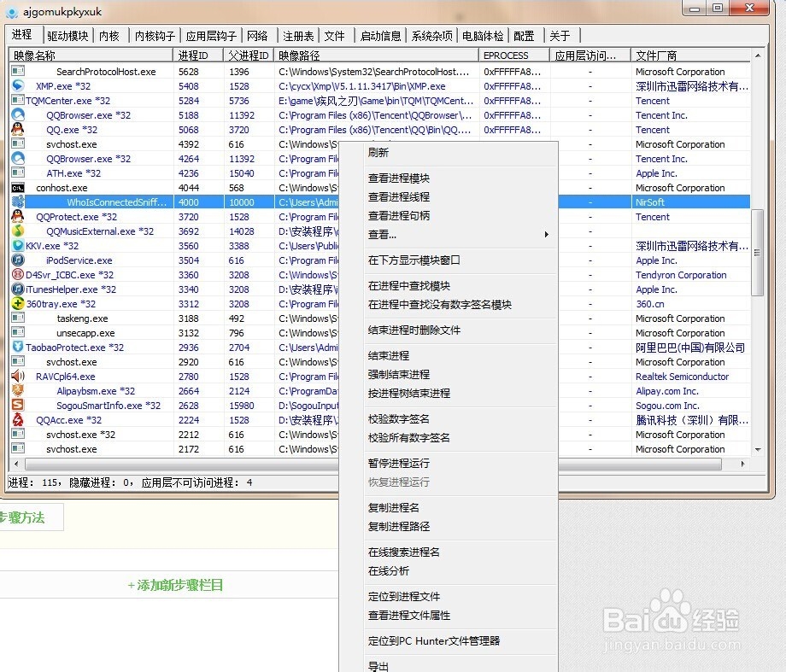The width and height of the screenshot is (786, 672).
Task: Switch to the 网络 tab
Action: tap(258, 36)
